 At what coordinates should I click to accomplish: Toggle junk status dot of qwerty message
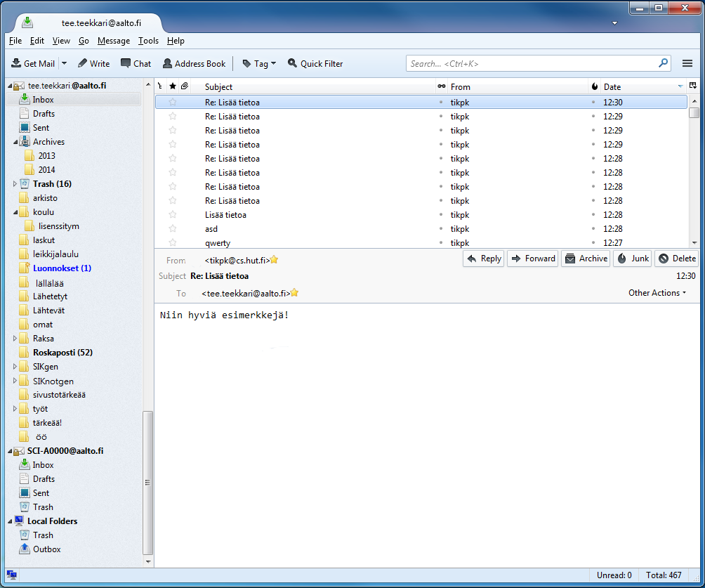593,242
